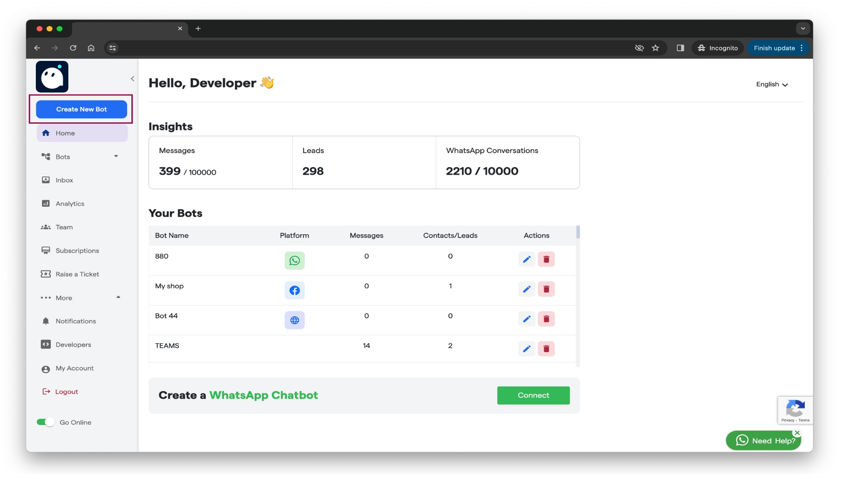Click the browser forward arrow
The image size is (868, 502).
(55, 48)
